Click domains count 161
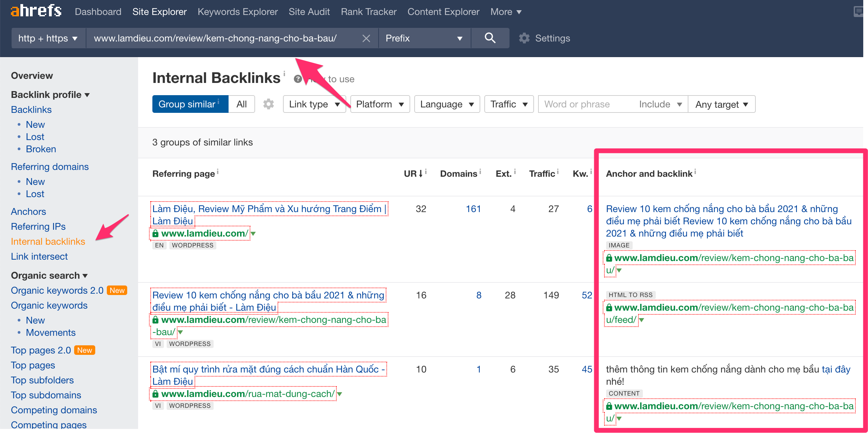This screenshot has height=433, width=868. (x=473, y=209)
